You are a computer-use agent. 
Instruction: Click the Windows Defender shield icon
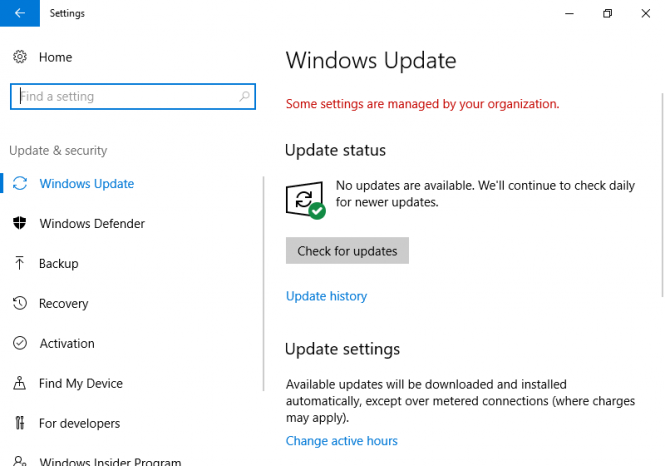pos(20,223)
